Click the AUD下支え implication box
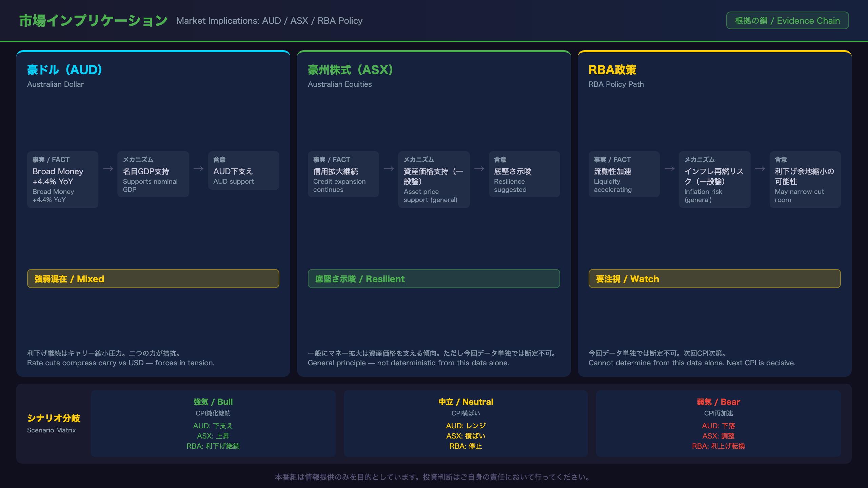Image resolution: width=868 pixels, height=488 pixels. (244, 170)
